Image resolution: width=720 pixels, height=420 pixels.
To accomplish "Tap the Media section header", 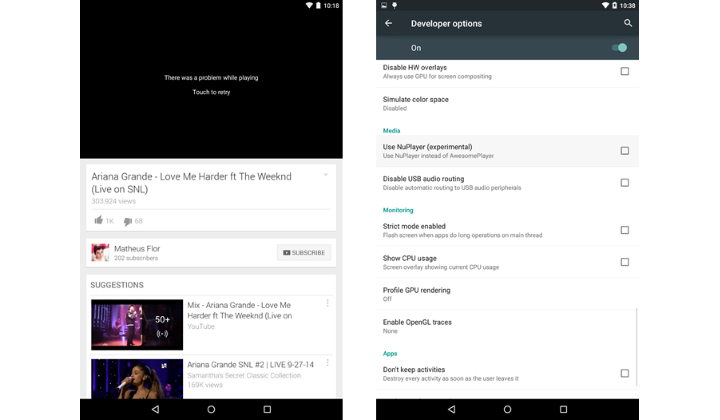I will (x=391, y=131).
